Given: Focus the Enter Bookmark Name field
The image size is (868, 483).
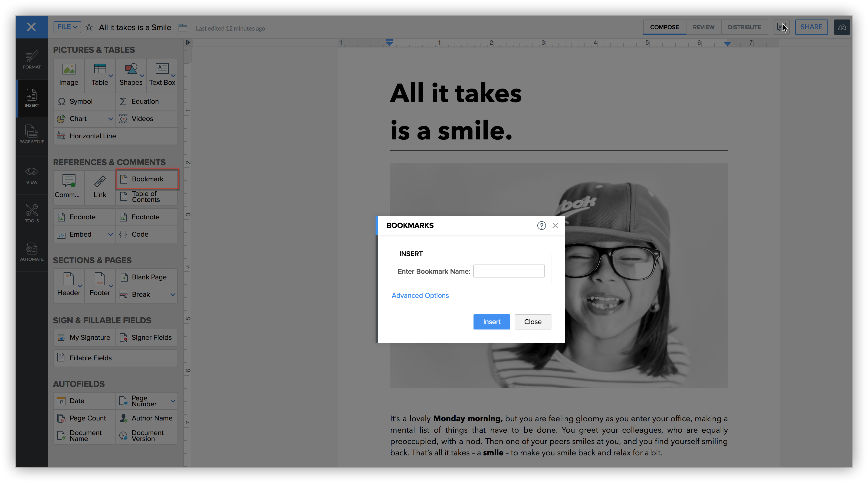Looking at the screenshot, I should click(x=508, y=271).
